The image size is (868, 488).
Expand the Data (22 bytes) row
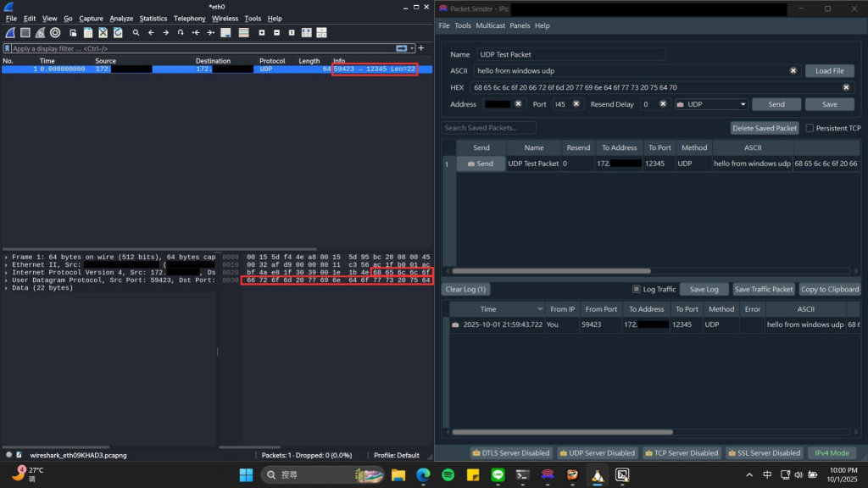[6, 288]
